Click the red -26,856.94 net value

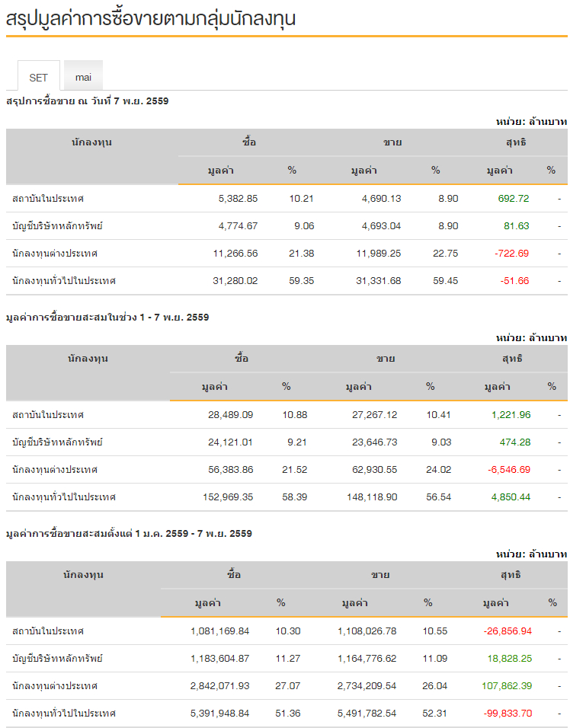click(508, 631)
